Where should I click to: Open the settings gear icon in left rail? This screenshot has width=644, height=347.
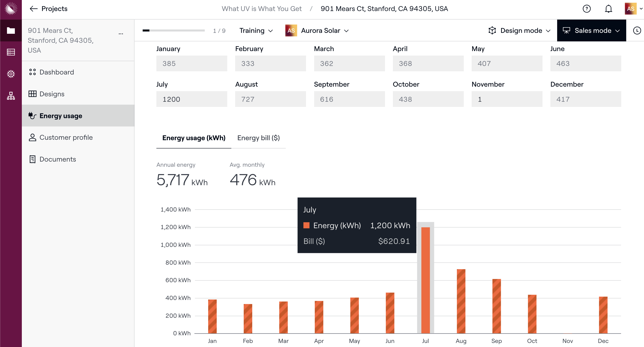(11, 74)
